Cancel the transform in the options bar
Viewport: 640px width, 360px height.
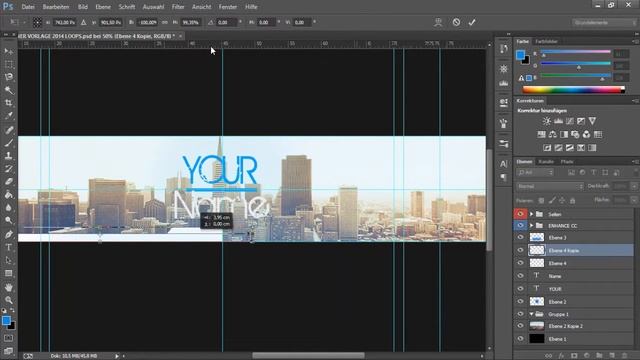[456, 22]
